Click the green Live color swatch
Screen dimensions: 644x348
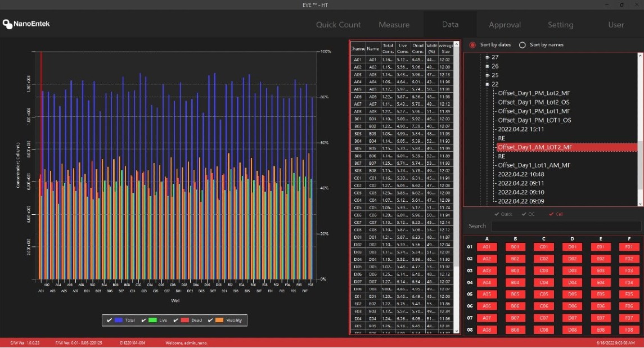153,320
